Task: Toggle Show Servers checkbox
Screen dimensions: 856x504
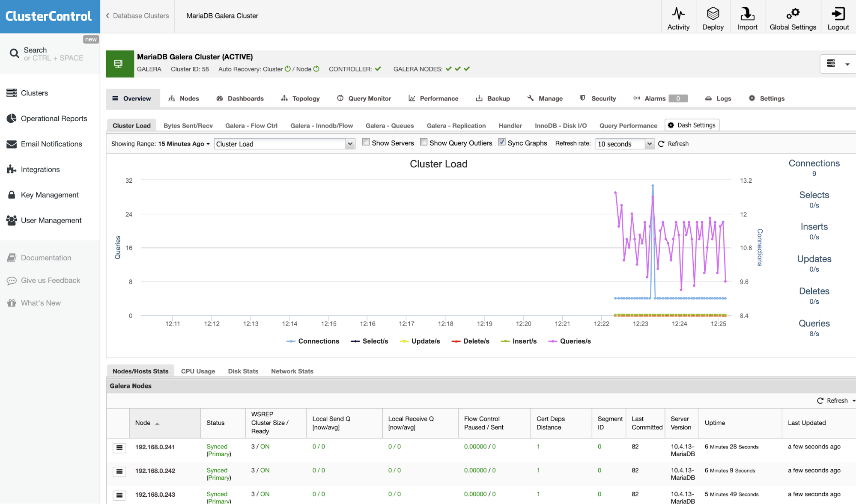Action: click(x=365, y=143)
